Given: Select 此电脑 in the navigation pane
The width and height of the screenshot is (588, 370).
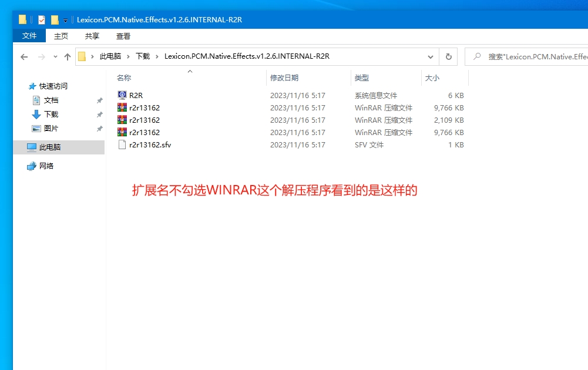Looking at the screenshot, I should click(x=59, y=147).
